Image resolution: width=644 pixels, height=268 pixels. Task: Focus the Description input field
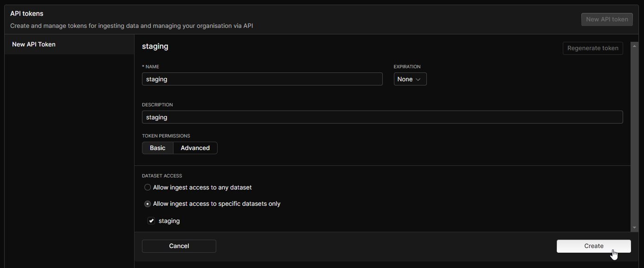click(x=382, y=118)
